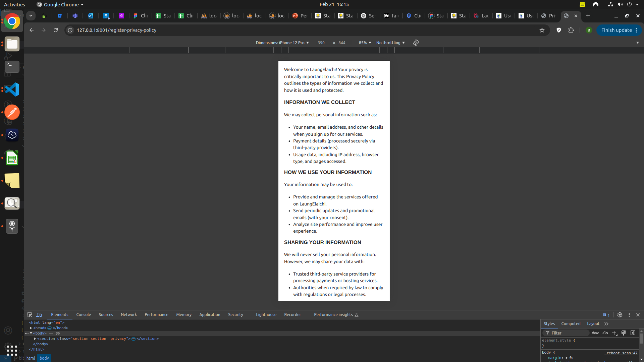Open the Recorder tab
The image size is (644, 362).
[292, 315]
